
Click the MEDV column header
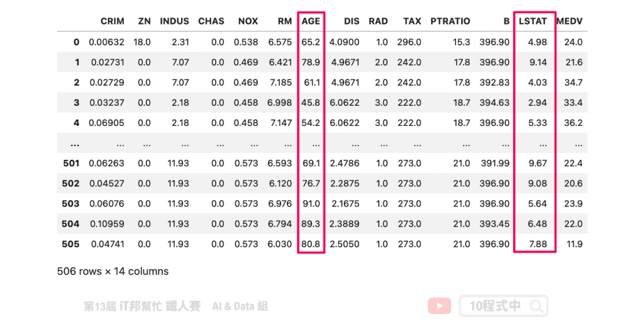(x=569, y=21)
